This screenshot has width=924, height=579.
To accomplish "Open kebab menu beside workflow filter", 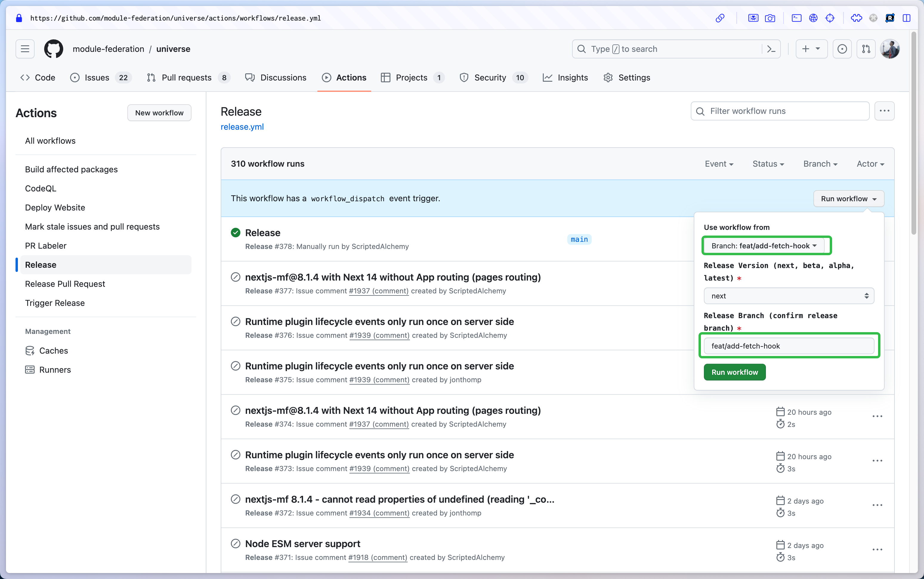I will (x=884, y=111).
